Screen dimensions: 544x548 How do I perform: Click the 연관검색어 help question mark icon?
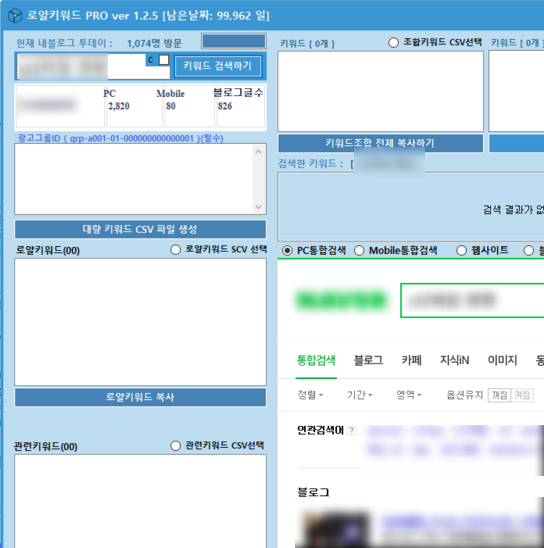tap(352, 431)
